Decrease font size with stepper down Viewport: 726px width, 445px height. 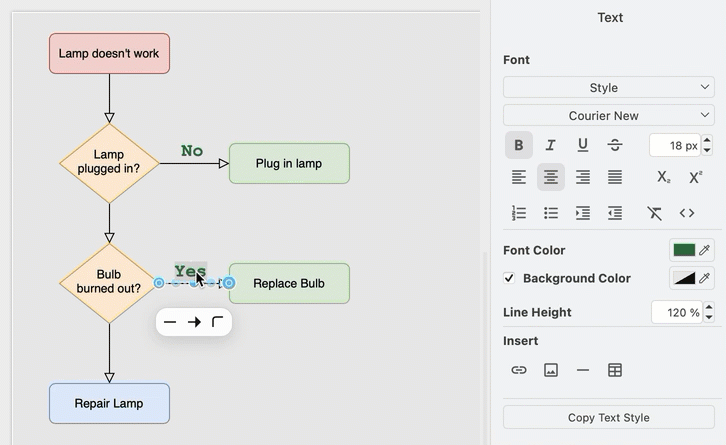click(x=707, y=150)
